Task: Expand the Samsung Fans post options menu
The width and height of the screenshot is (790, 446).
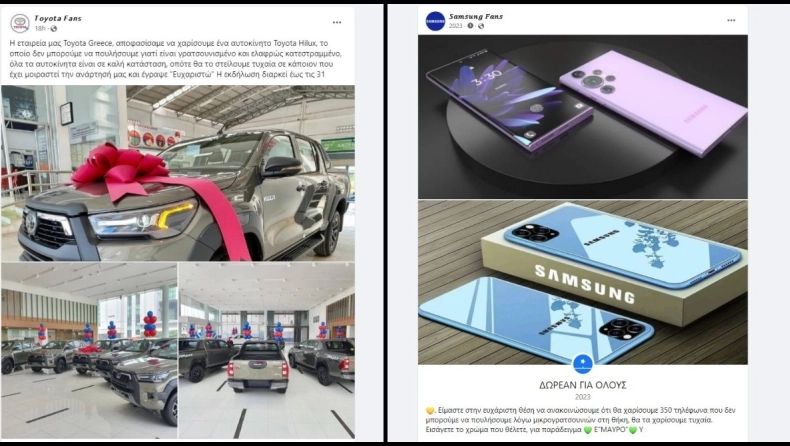Action: [731, 20]
